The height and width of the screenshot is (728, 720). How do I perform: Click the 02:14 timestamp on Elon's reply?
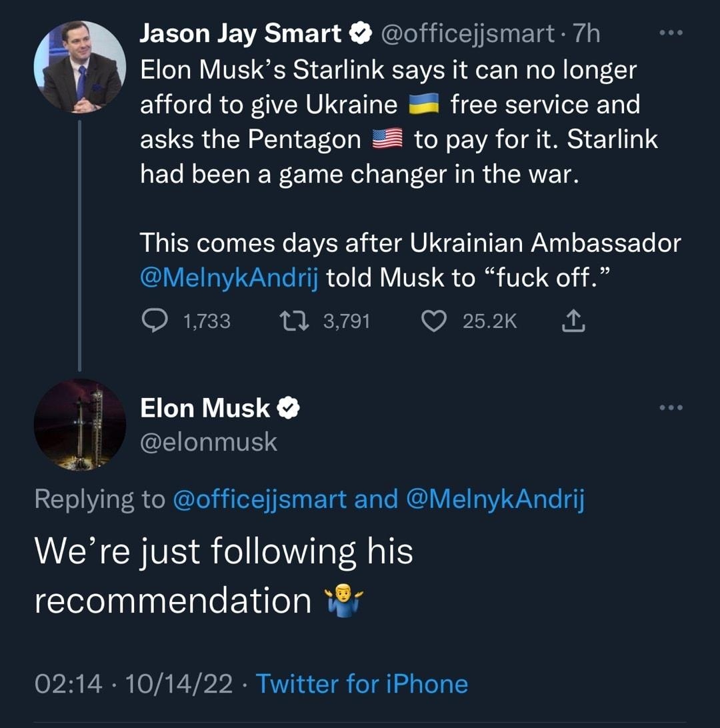pyautogui.click(x=69, y=684)
